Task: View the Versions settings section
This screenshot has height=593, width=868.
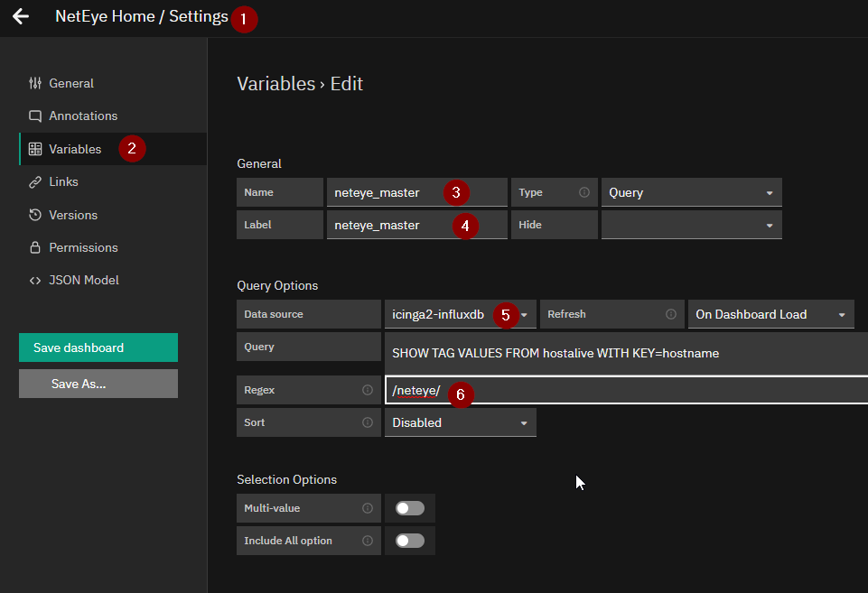Action: (113, 215)
